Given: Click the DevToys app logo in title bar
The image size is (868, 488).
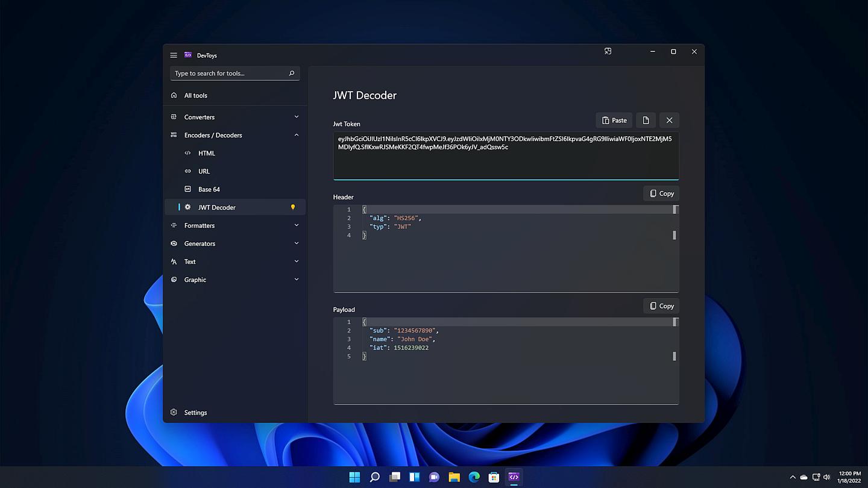Looking at the screenshot, I should click(188, 55).
